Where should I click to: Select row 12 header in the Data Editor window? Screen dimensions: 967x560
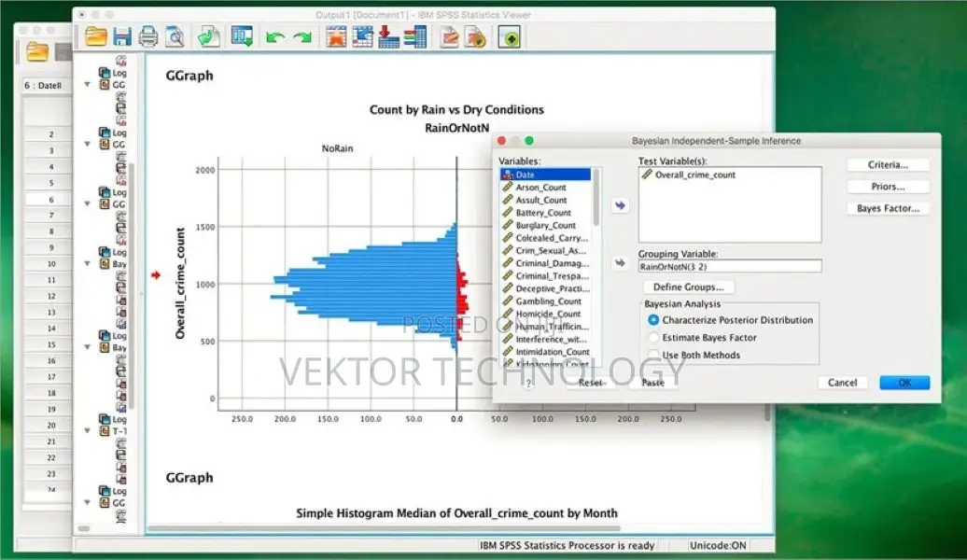(x=51, y=296)
